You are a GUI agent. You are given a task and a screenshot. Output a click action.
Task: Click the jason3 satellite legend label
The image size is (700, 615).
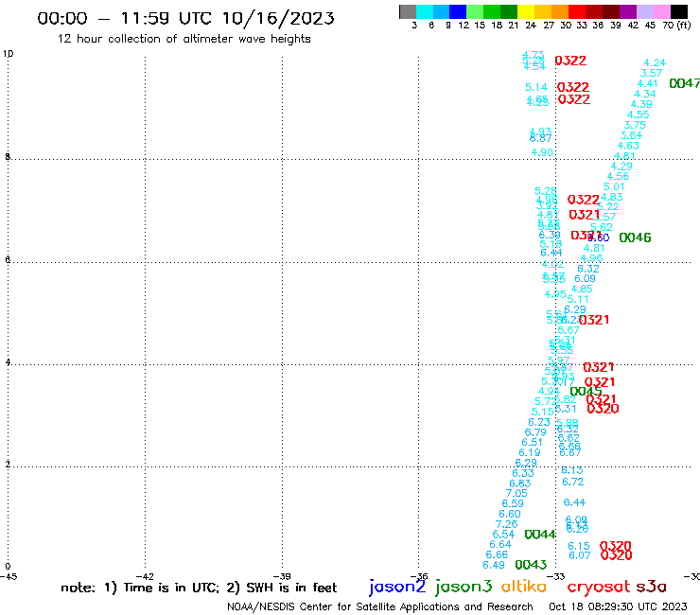[464, 588]
